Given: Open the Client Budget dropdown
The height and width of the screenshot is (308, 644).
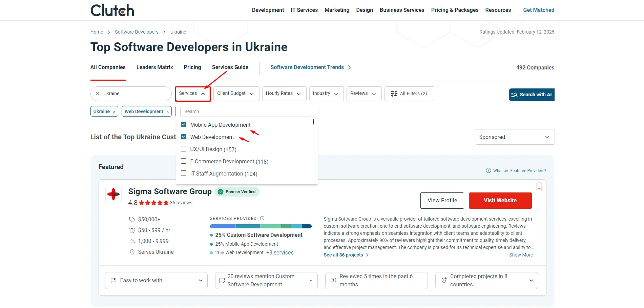Looking at the screenshot, I should [x=236, y=94].
